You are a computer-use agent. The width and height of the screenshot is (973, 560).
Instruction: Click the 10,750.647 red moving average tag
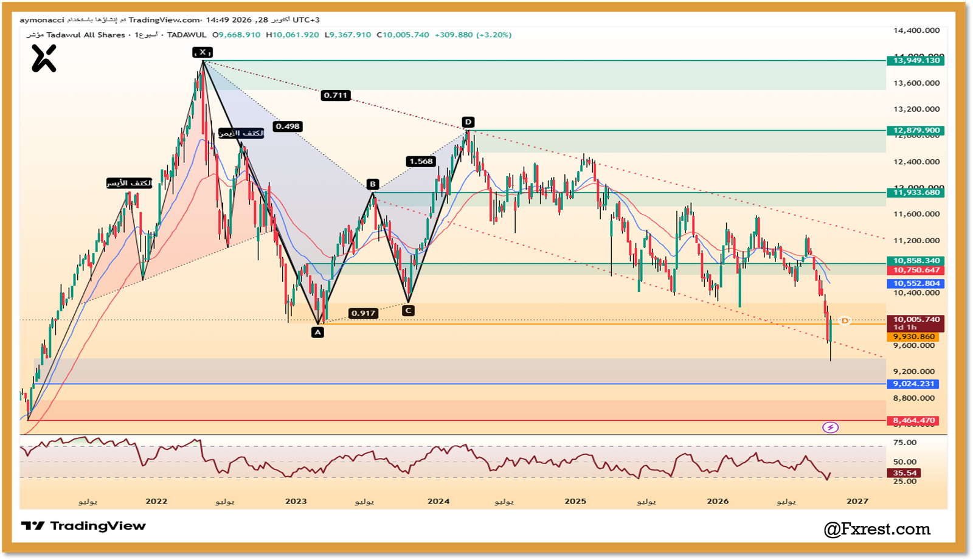(916, 270)
